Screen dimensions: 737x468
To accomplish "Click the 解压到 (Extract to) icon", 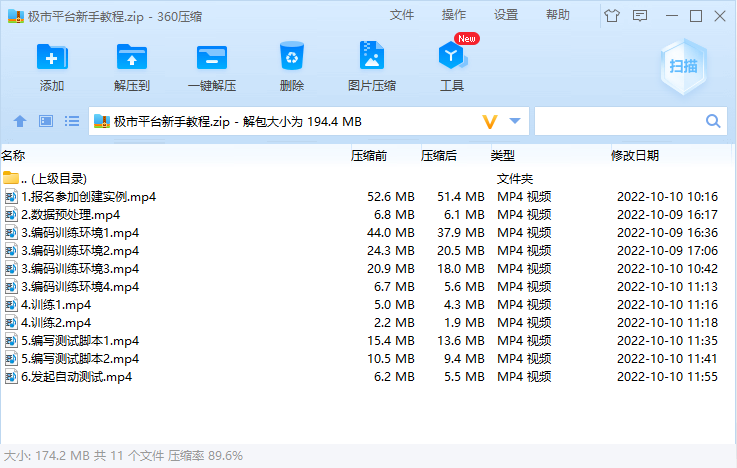I will point(132,58).
